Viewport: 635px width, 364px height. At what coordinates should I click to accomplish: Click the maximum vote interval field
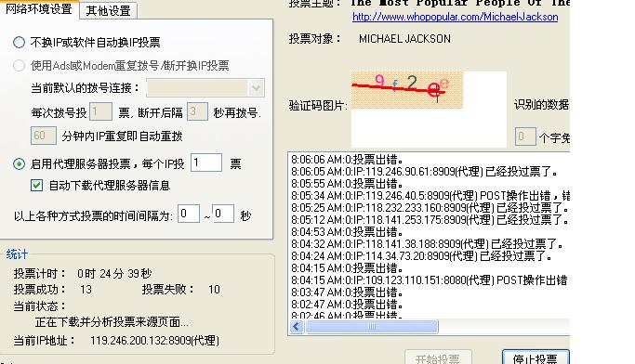[223, 214]
